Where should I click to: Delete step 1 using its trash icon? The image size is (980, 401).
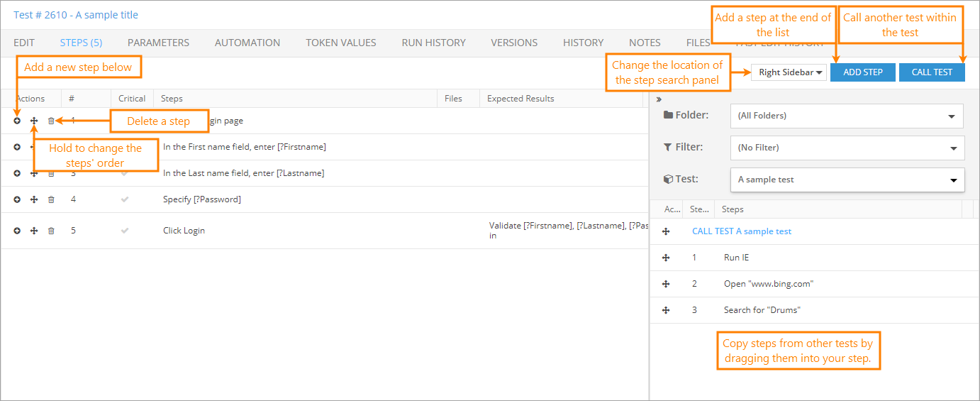tap(51, 121)
